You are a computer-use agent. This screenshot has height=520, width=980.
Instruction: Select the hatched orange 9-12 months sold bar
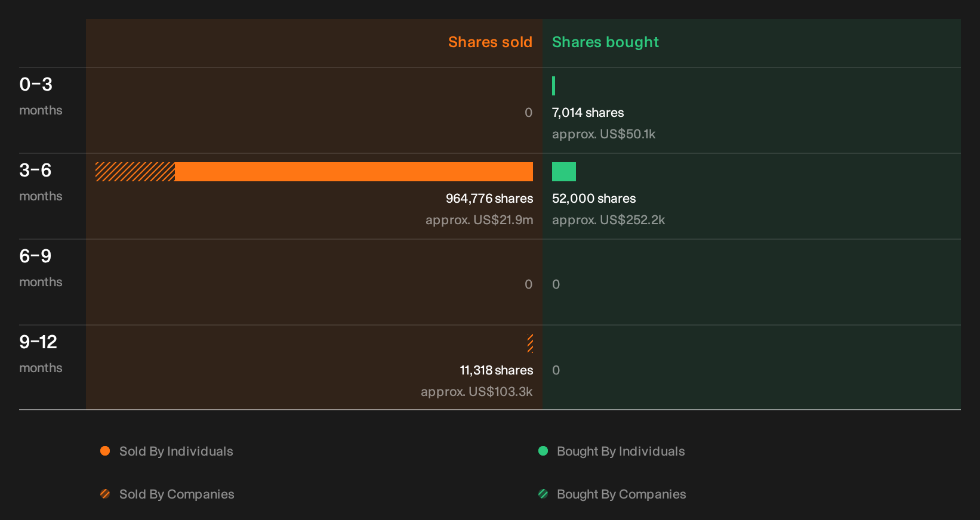(530, 343)
